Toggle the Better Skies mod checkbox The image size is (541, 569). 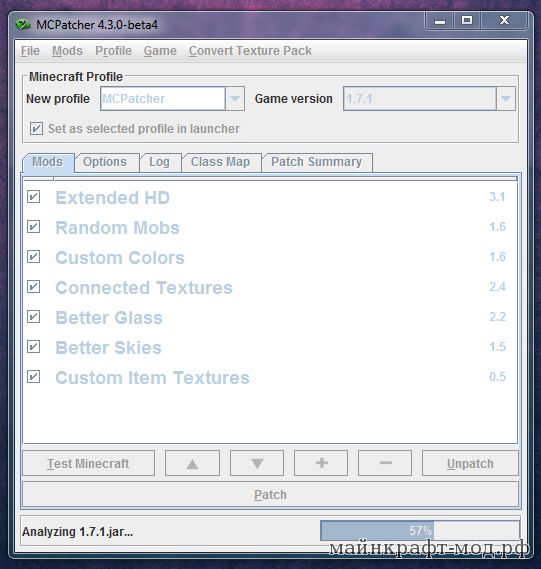click(33, 347)
